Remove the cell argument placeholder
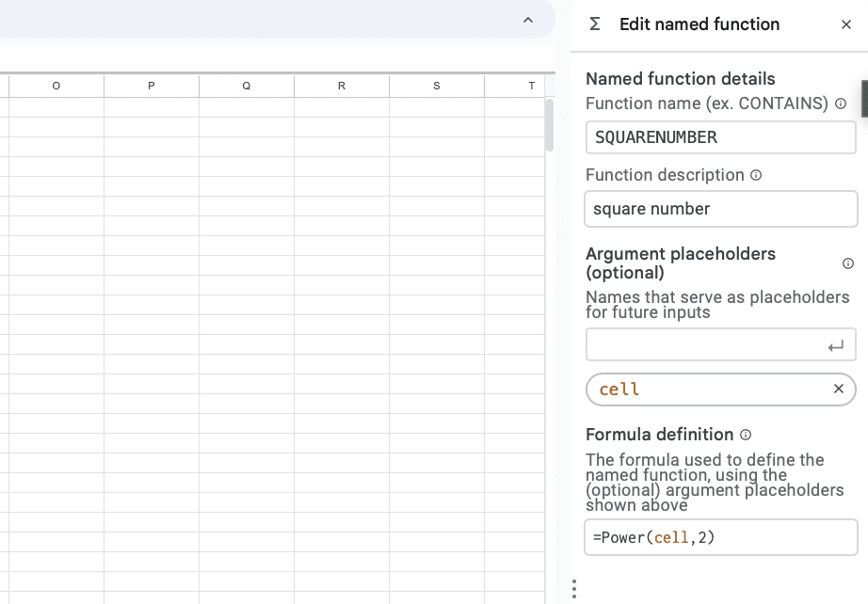This screenshot has width=868, height=604. coord(839,389)
